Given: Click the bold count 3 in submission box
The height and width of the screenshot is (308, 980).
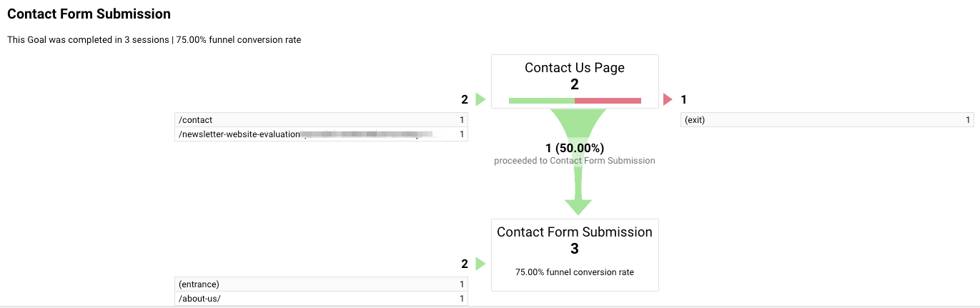Looking at the screenshot, I should [575, 249].
